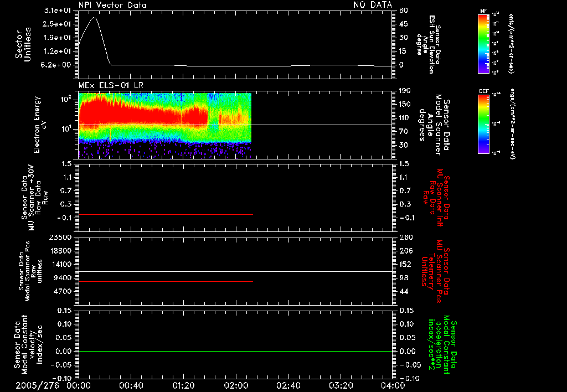Image resolution: width=567 pixels, height=392 pixels.
Task: Click the "206" telemetry axis value
Action: pos(406,251)
